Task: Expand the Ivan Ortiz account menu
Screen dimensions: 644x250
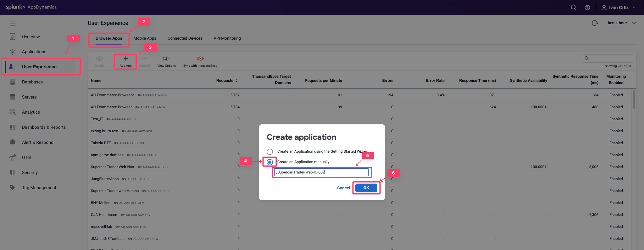Action: 619,7
